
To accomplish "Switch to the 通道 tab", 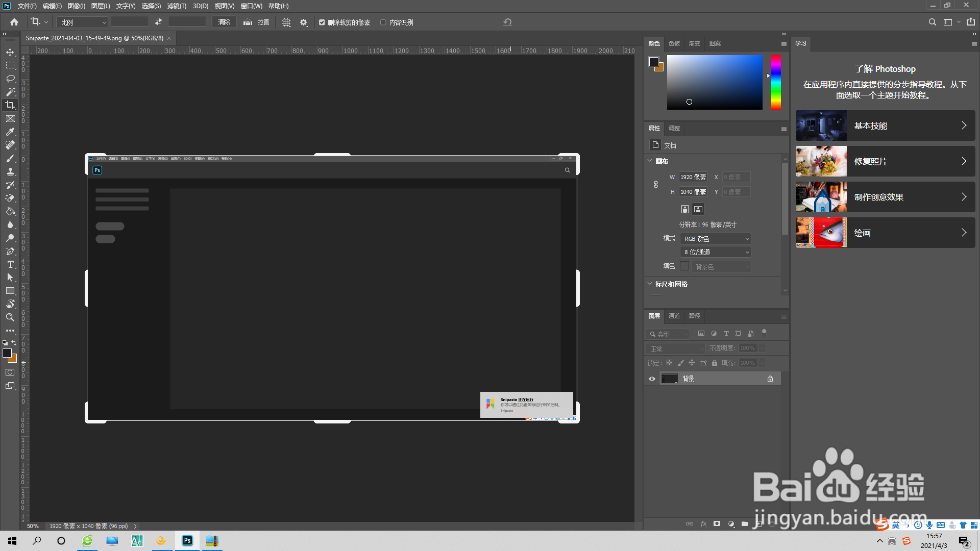I will coord(674,316).
